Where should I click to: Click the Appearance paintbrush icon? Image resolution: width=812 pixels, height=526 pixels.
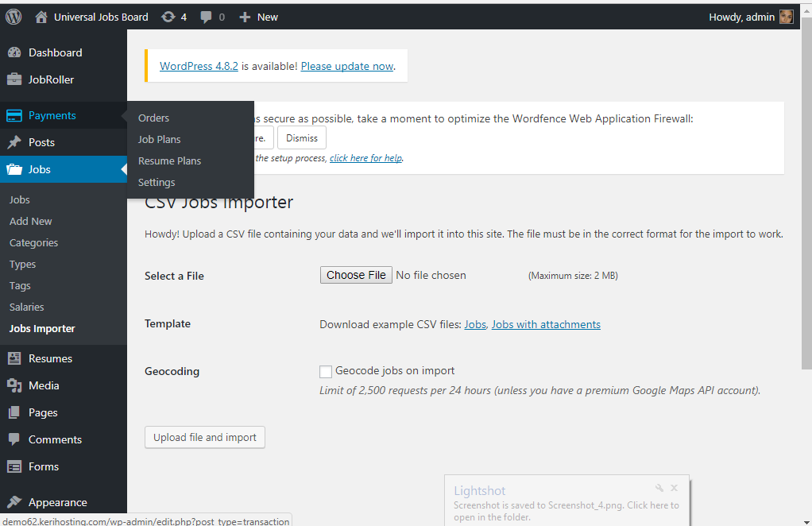14,501
